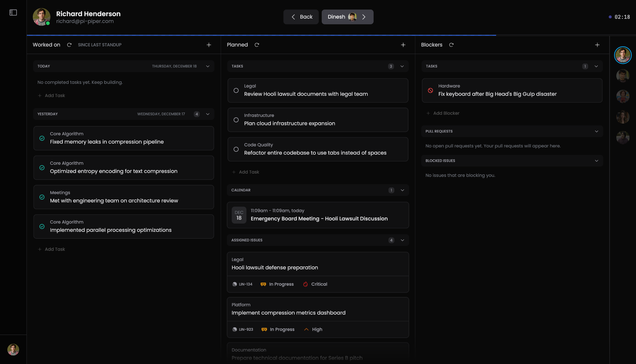636x364 pixels.
Task: Add item with Planned plus icon
Action: coord(403,45)
